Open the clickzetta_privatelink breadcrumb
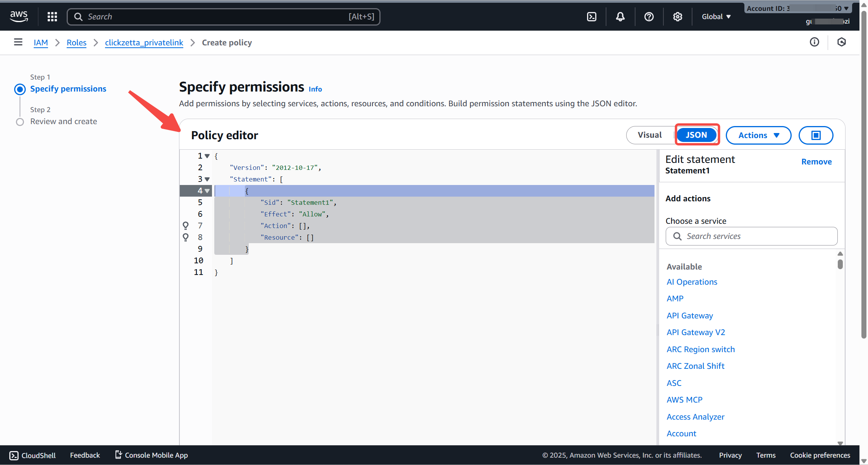Screen dimensions: 868x465 (144, 43)
